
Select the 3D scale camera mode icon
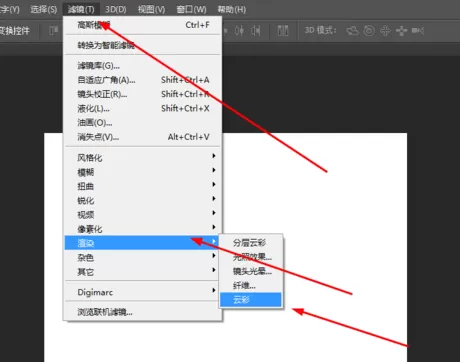tap(418, 31)
